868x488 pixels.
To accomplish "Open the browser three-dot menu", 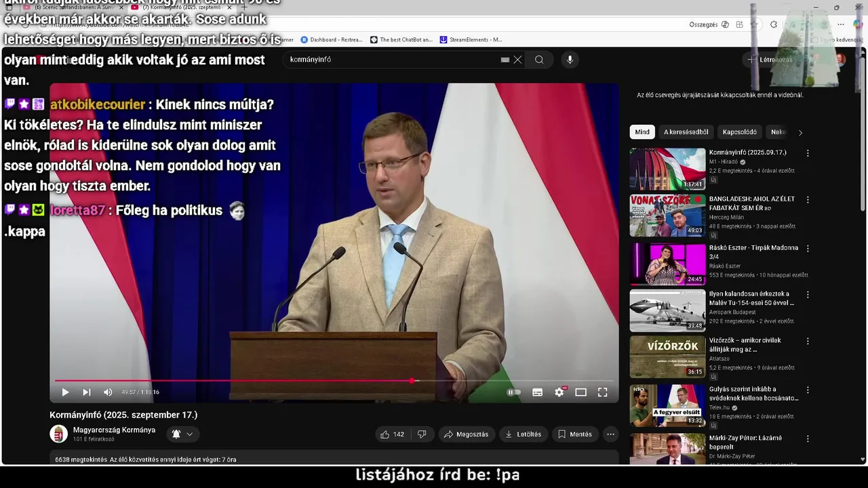I will tap(841, 24).
